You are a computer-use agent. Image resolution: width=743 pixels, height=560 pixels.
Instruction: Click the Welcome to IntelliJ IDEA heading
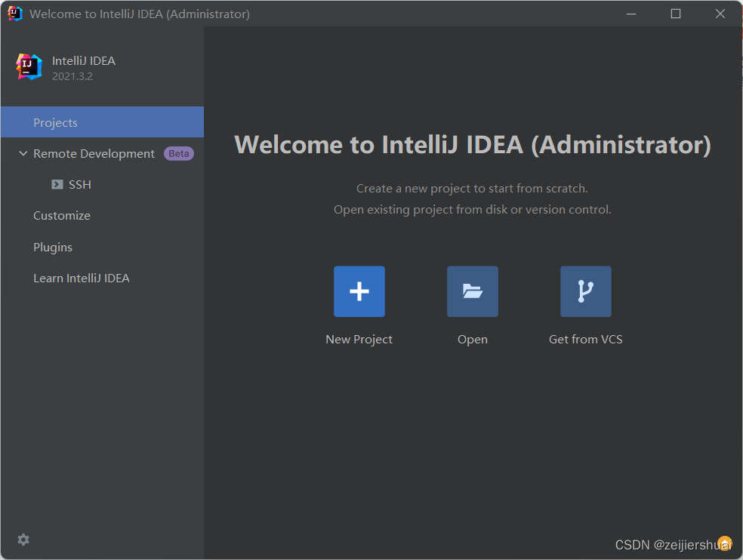(473, 144)
